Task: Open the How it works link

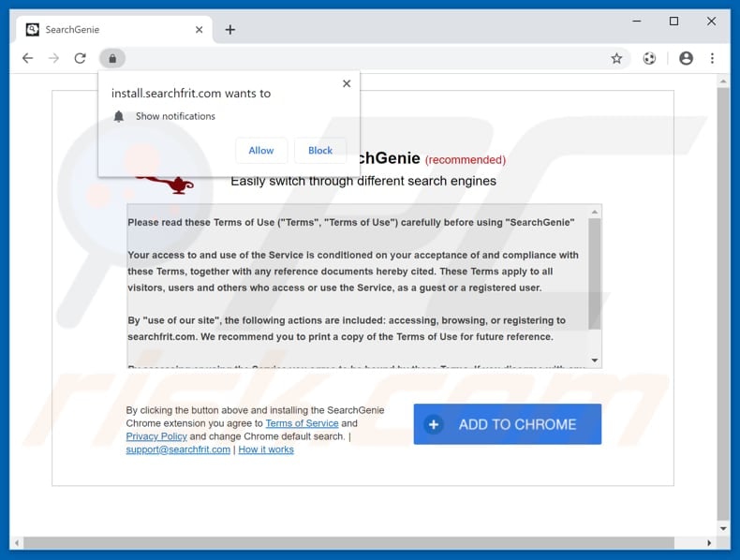Action: (x=266, y=449)
